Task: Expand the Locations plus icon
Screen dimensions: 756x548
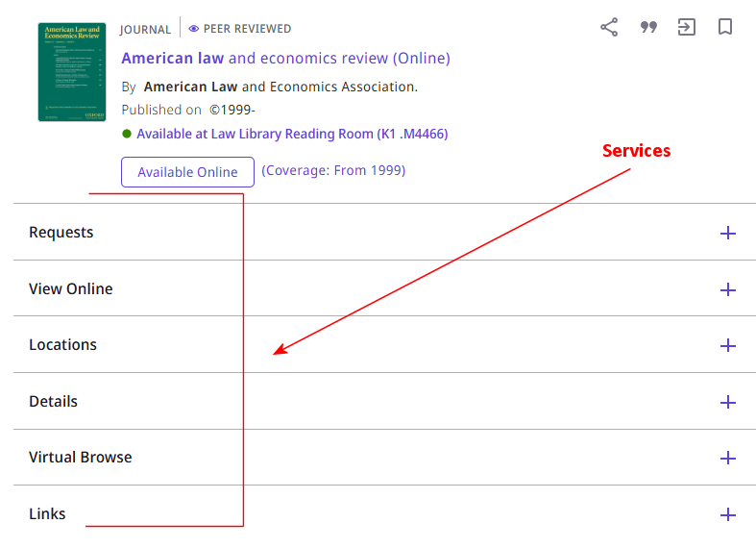Action: [727, 345]
